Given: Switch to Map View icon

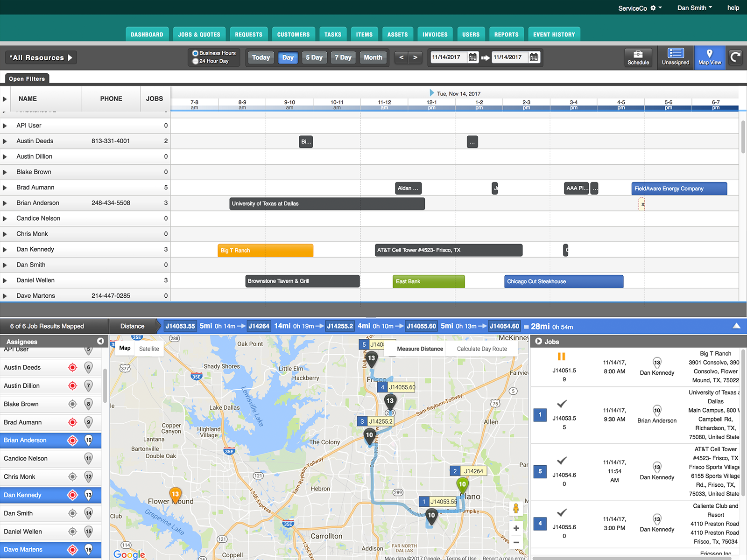Looking at the screenshot, I should pos(710,57).
